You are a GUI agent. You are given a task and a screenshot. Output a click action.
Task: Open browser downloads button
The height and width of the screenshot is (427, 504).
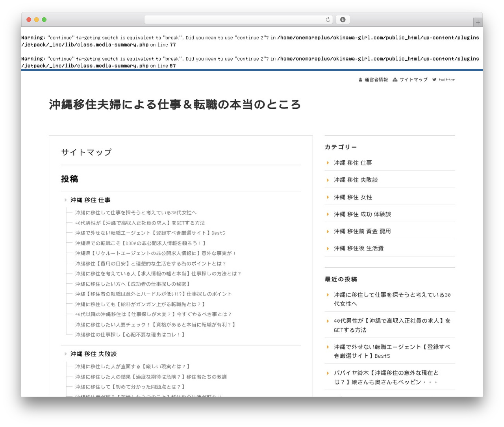343,20
